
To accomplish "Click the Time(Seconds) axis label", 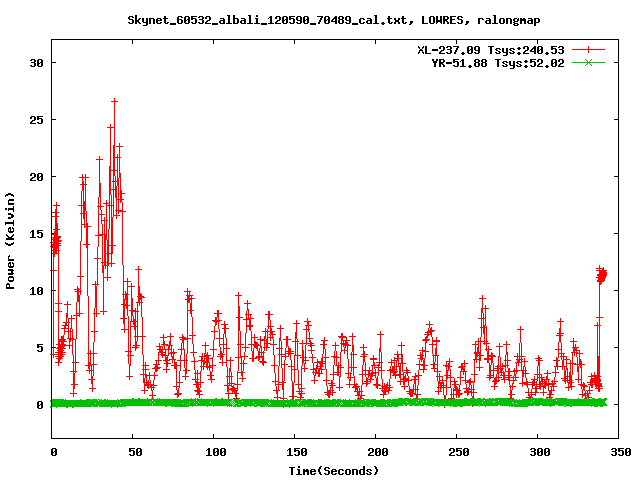I will (334, 471).
